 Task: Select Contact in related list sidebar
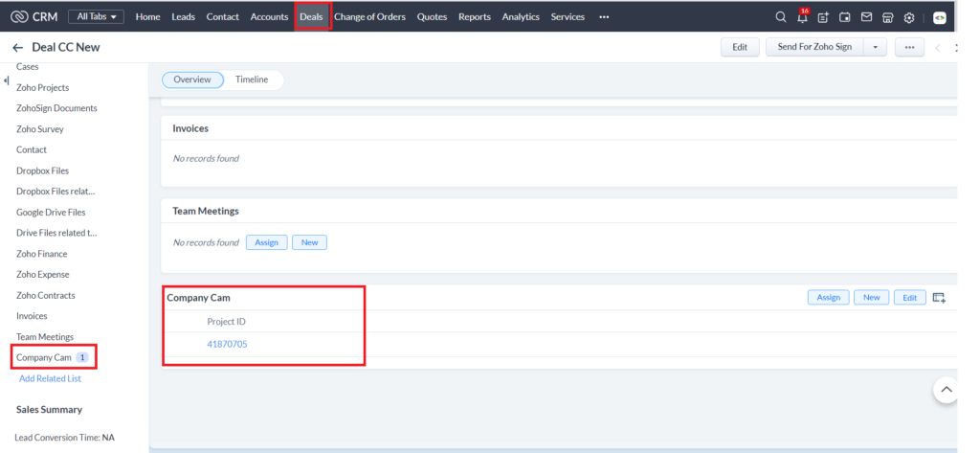click(x=32, y=149)
